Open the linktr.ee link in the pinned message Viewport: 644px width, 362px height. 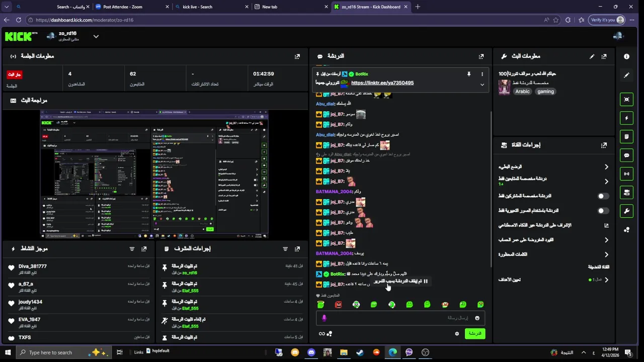pyautogui.click(x=382, y=83)
